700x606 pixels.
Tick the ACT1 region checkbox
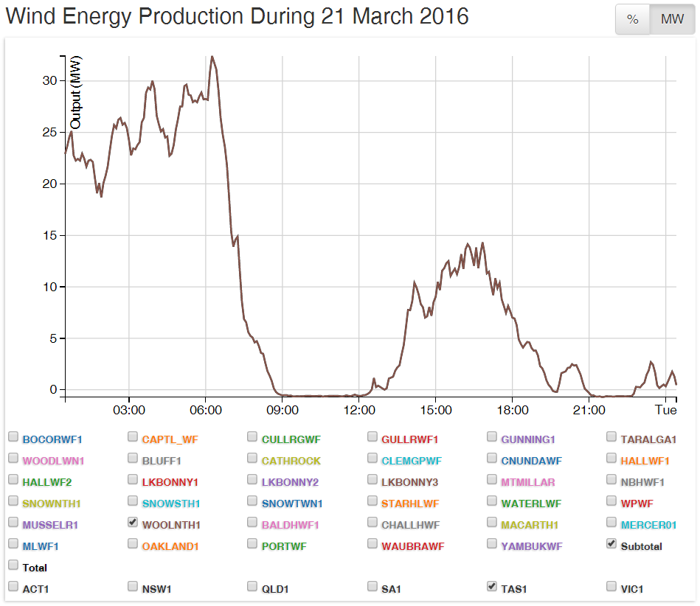pyautogui.click(x=13, y=586)
